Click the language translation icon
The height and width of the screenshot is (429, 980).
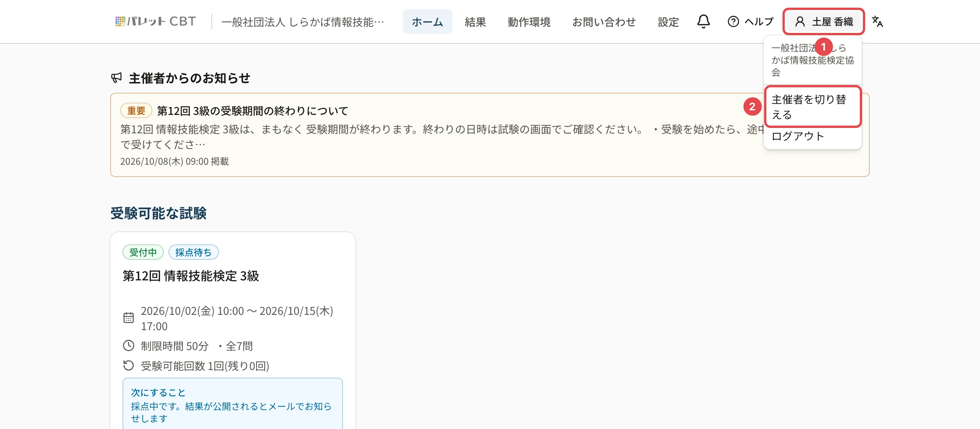tap(877, 21)
